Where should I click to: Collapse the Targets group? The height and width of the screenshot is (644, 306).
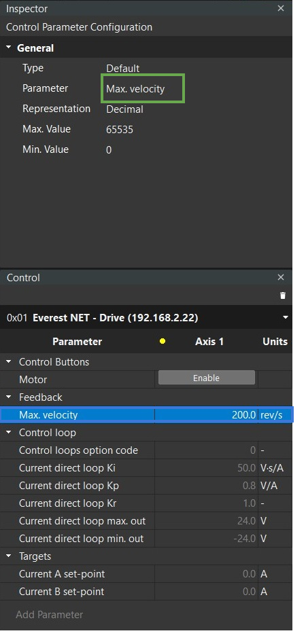(x=9, y=556)
